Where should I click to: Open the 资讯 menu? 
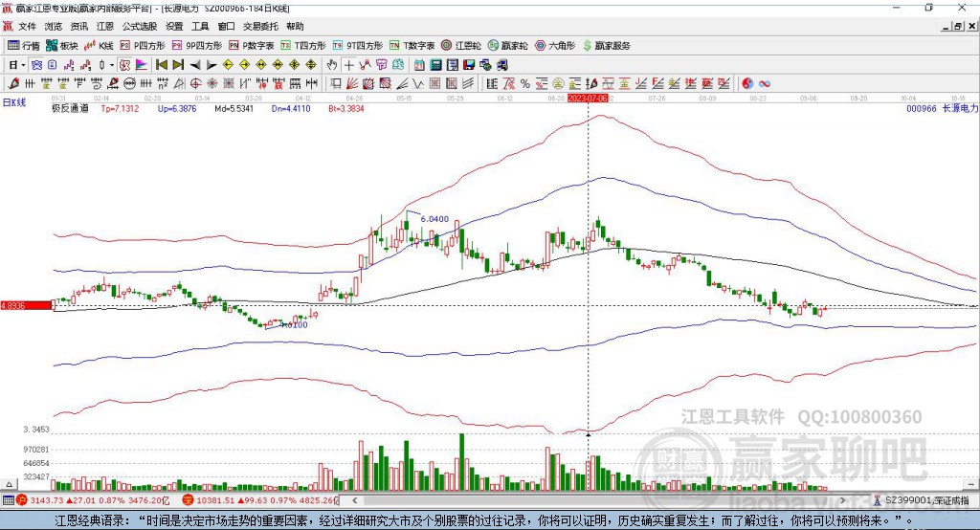pos(79,26)
